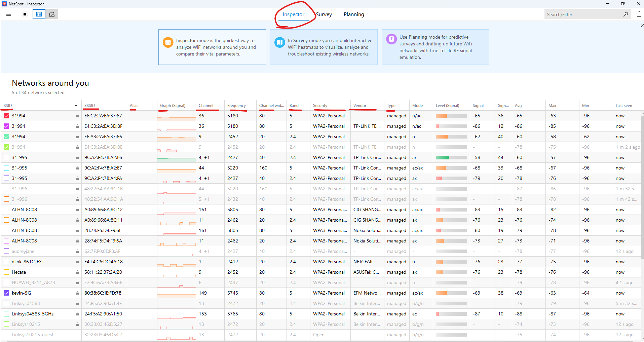This screenshot has width=644, height=342.
Task: Switch to the Planning tab
Action: pyautogui.click(x=354, y=14)
